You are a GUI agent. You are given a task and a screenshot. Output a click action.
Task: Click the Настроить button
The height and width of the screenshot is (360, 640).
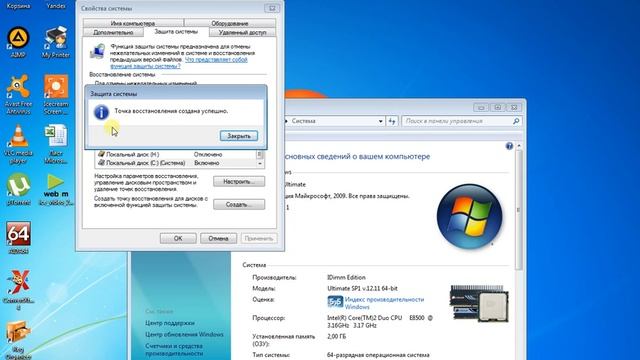tap(239, 182)
